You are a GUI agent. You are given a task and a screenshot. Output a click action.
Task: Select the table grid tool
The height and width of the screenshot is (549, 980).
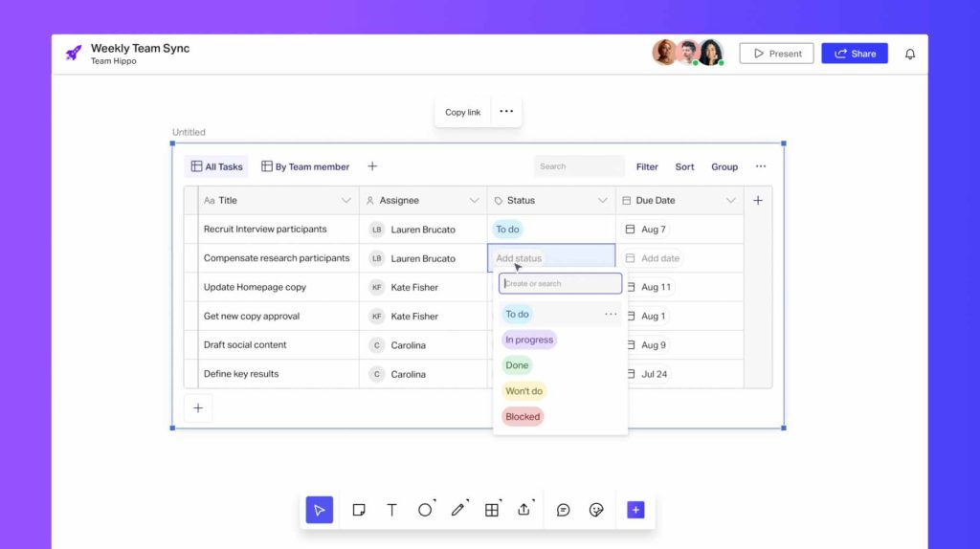pos(491,510)
